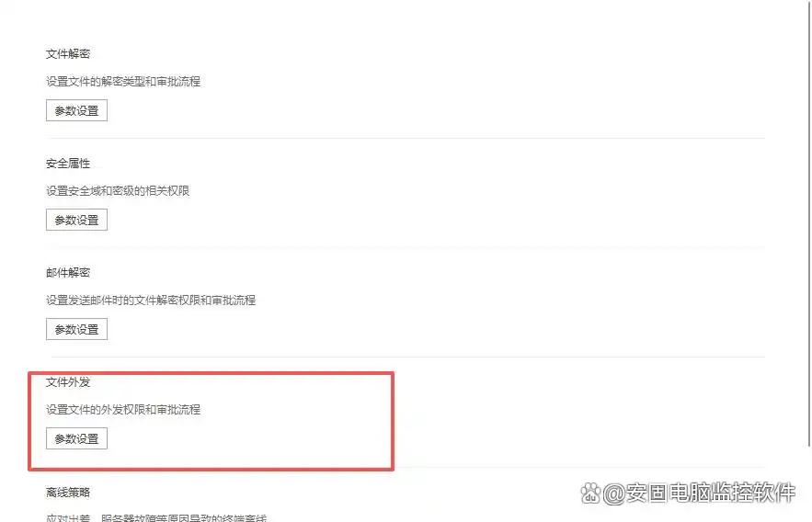This screenshot has height=522, width=812.
Task: Click the @安固电脑监控软件 watermark text
Action: 699,493
